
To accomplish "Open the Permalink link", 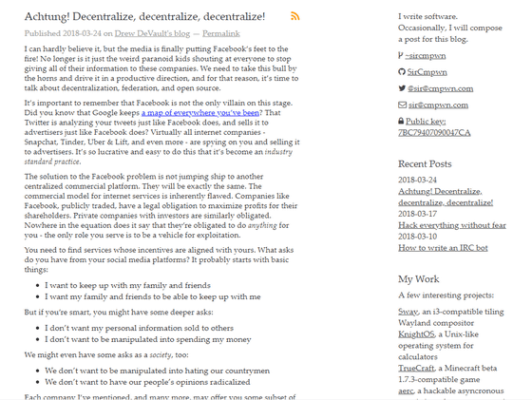I will [221, 33].
